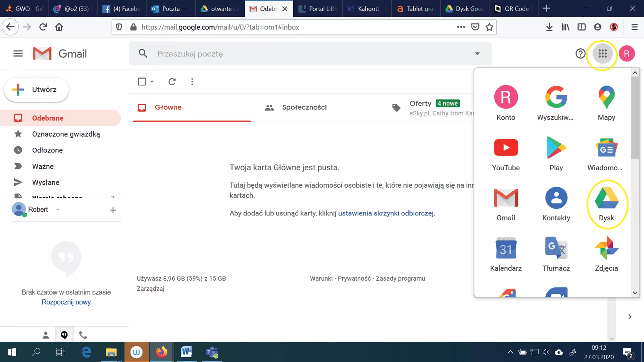
Task: Open the Prywatność link
Action: point(354,279)
